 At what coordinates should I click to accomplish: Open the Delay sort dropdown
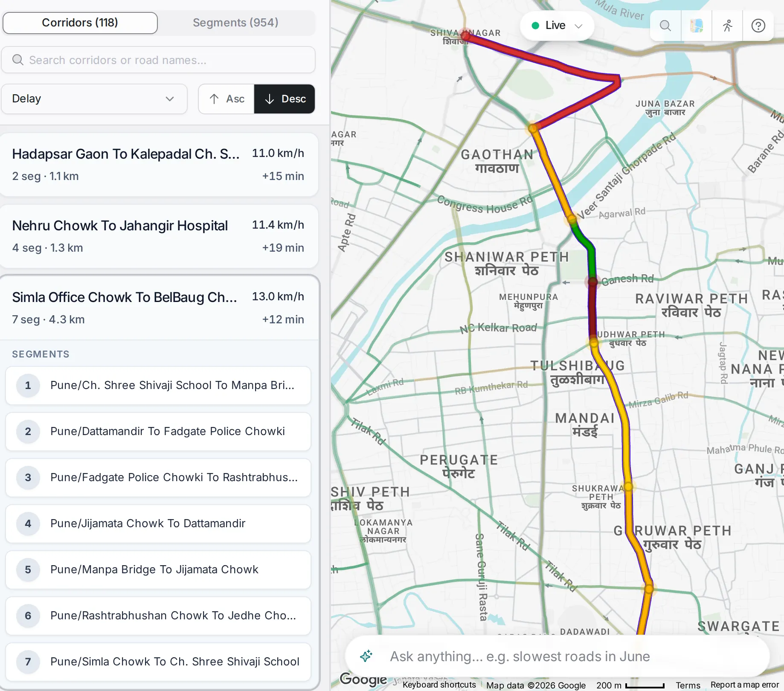94,99
